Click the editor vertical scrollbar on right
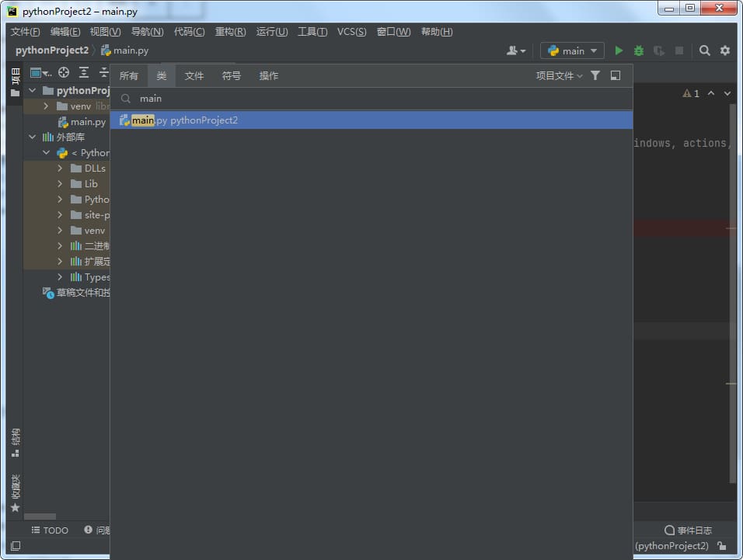Viewport: 743px width, 560px height. point(732,294)
